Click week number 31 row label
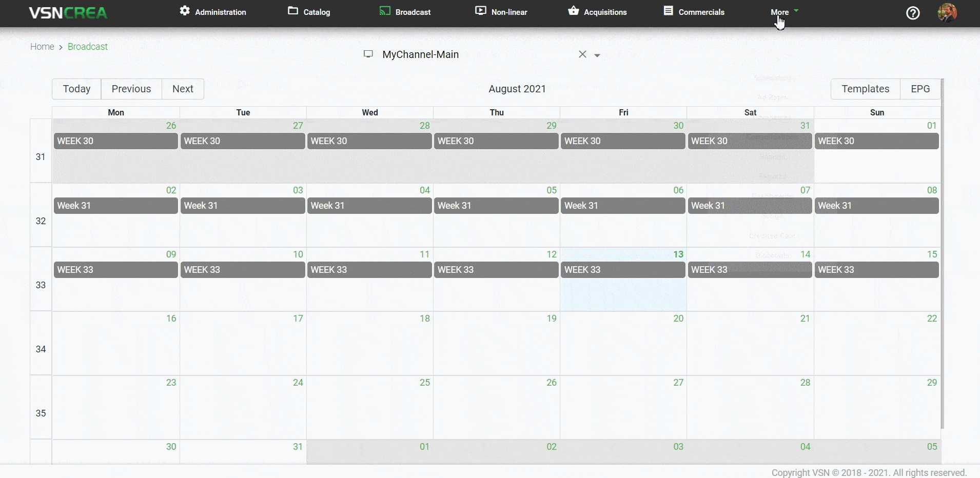 (41, 157)
